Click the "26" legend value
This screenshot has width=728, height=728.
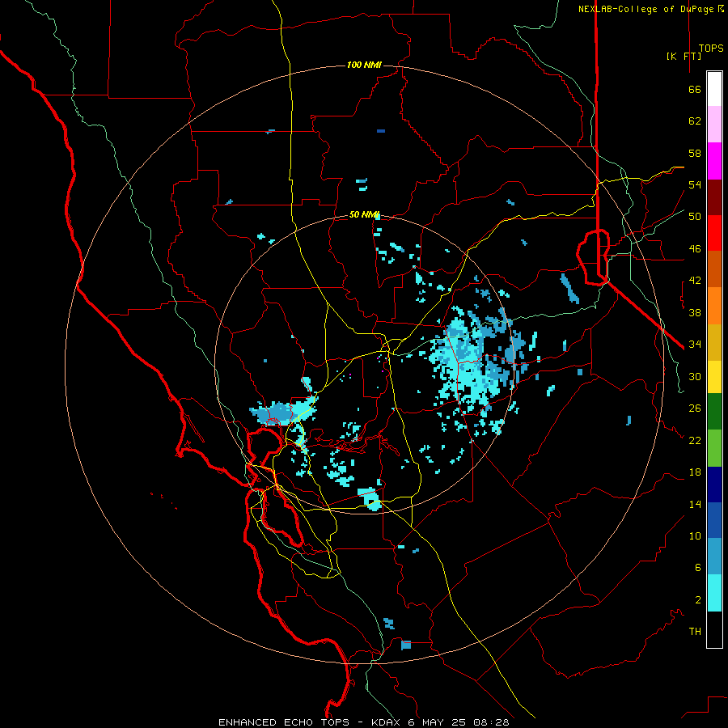tap(695, 408)
